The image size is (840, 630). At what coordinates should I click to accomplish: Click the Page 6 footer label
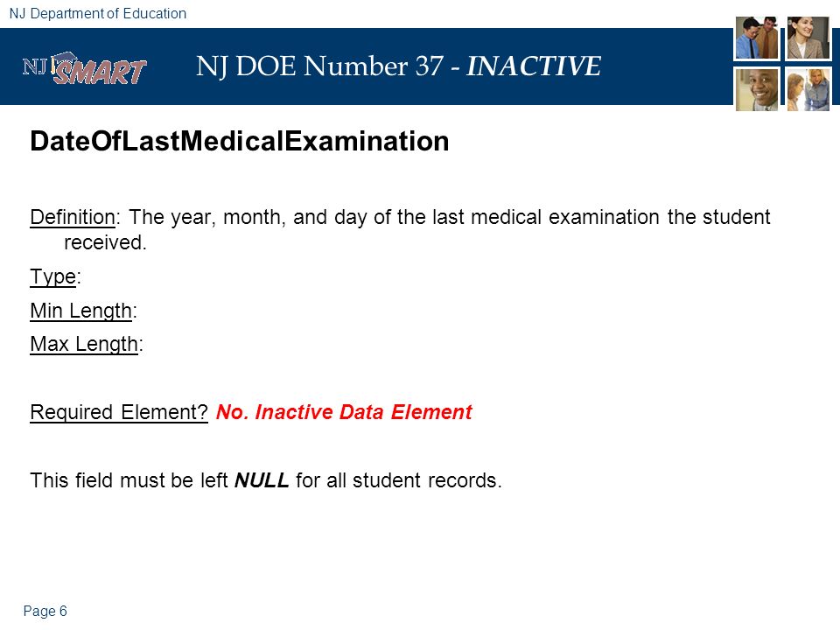click(x=45, y=612)
